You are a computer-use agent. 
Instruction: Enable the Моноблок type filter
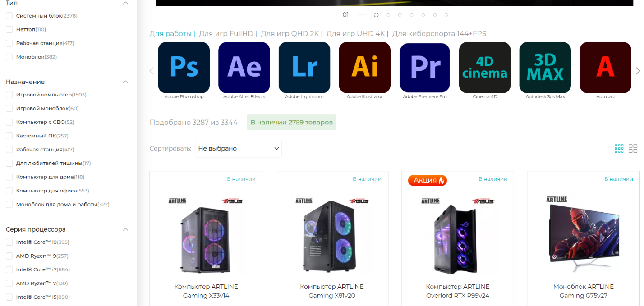(9, 57)
